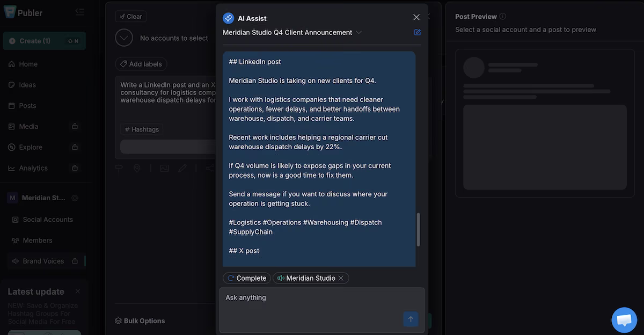Screen dimensions: 644x335
Task: Close the AI Assist dialog
Action: (x=416, y=18)
